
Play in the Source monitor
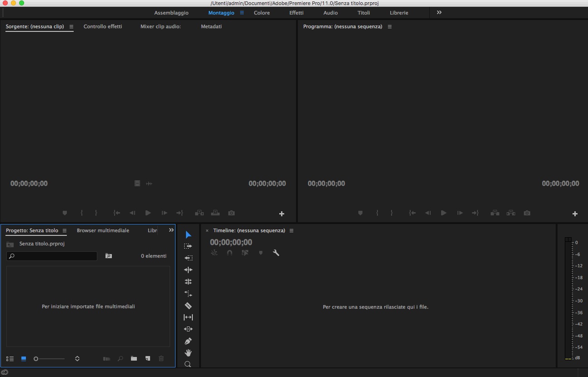pyautogui.click(x=148, y=213)
